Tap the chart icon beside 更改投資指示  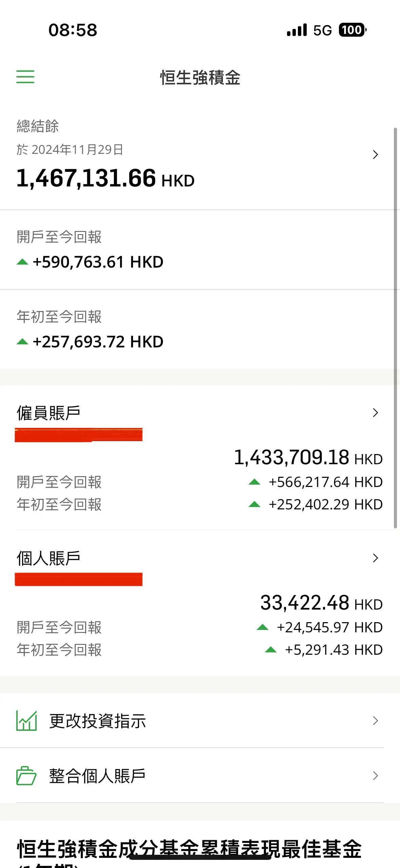tap(26, 721)
